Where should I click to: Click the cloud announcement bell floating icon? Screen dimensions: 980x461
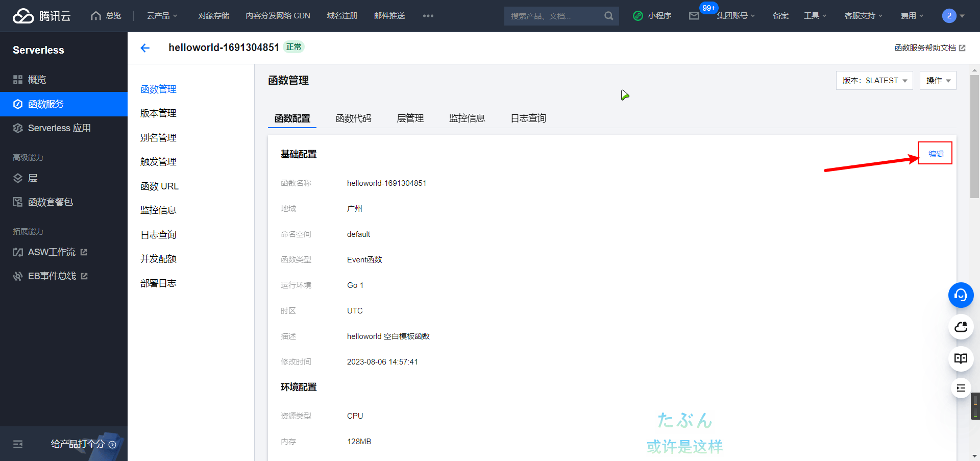pyautogui.click(x=961, y=327)
